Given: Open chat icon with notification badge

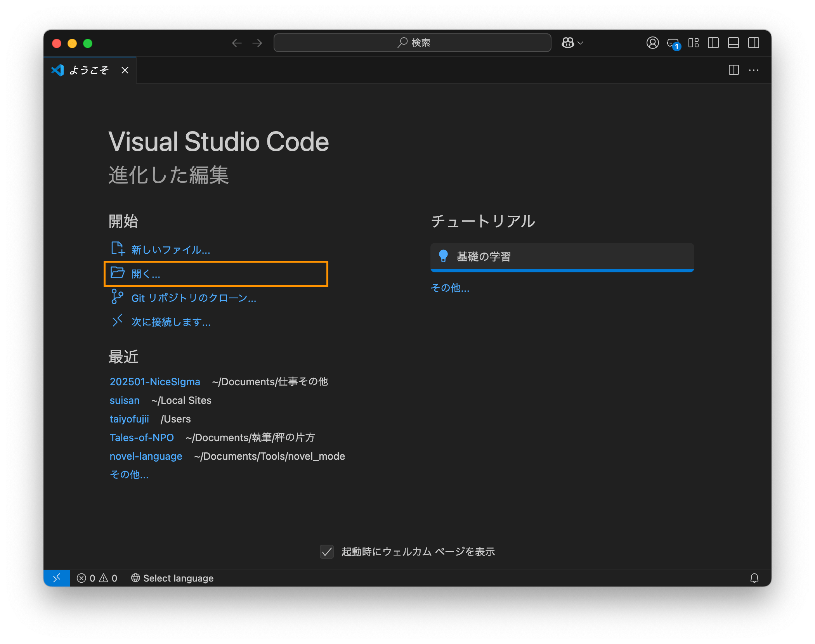Looking at the screenshot, I should [673, 43].
